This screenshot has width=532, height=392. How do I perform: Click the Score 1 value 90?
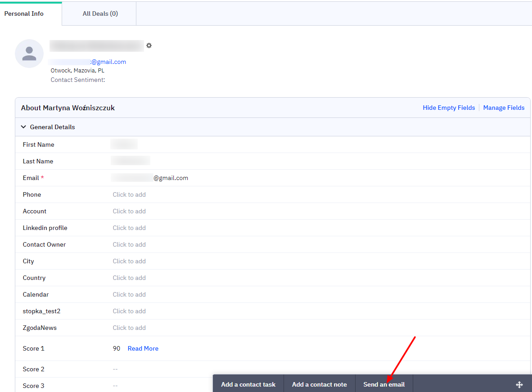117,348
